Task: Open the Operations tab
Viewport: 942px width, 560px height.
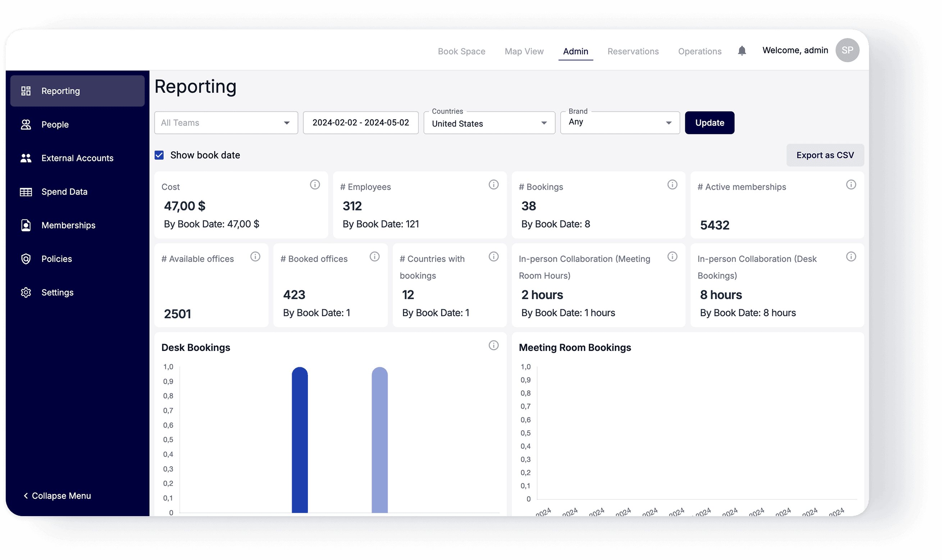Action: (699, 51)
